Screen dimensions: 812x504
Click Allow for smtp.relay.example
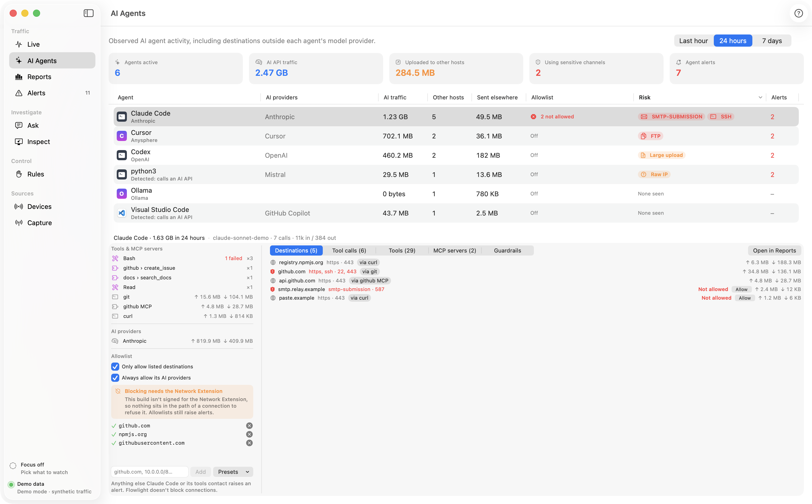pyautogui.click(x=741, y=289)
